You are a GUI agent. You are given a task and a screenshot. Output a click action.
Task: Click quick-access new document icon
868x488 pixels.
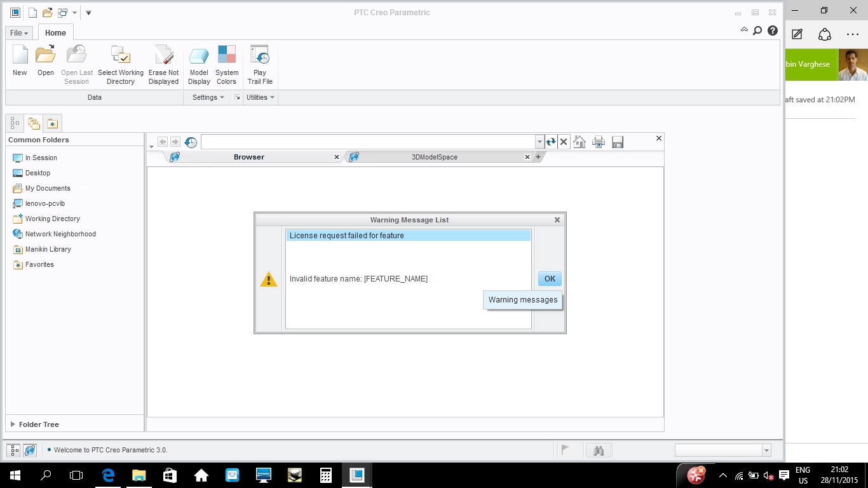[x=32, y=13]
